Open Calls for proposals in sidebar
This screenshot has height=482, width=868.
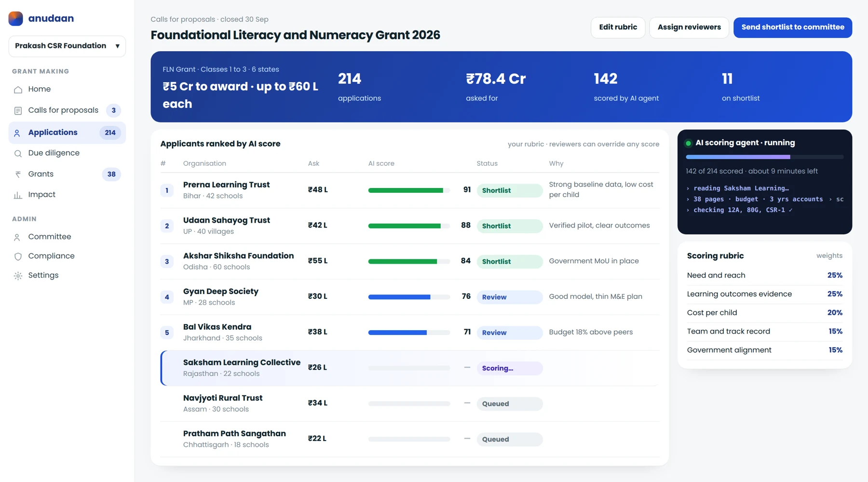click(67, 110)
